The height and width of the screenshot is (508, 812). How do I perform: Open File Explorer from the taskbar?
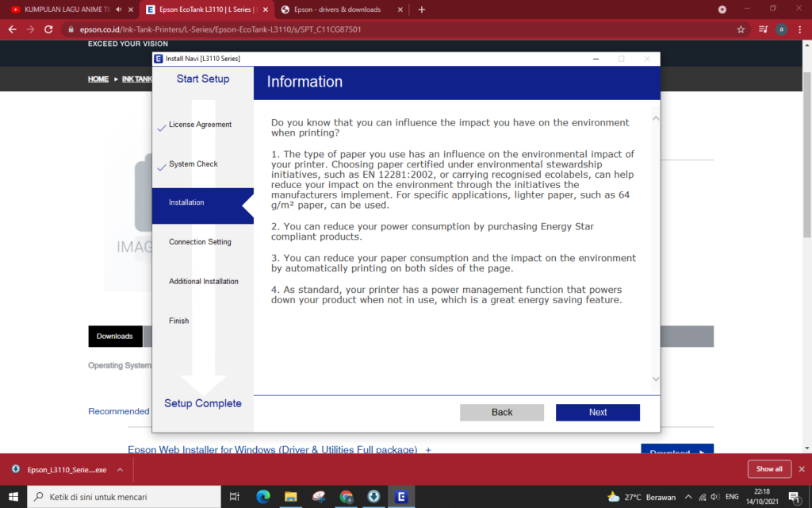point(290,497)
